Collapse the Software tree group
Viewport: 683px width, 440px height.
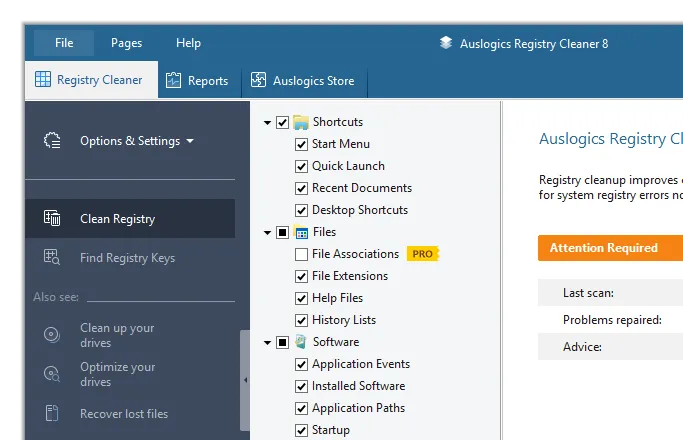(267, 342)
